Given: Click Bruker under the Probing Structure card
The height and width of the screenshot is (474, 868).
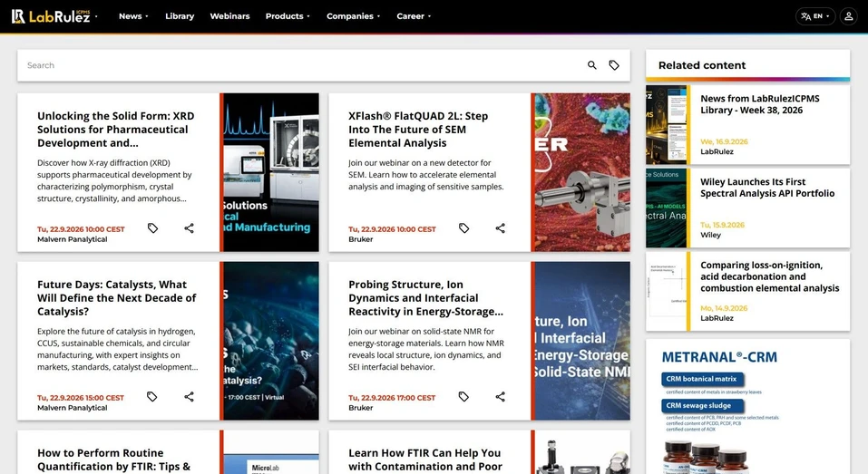Looking at the screenshot, I should [360, 408].
